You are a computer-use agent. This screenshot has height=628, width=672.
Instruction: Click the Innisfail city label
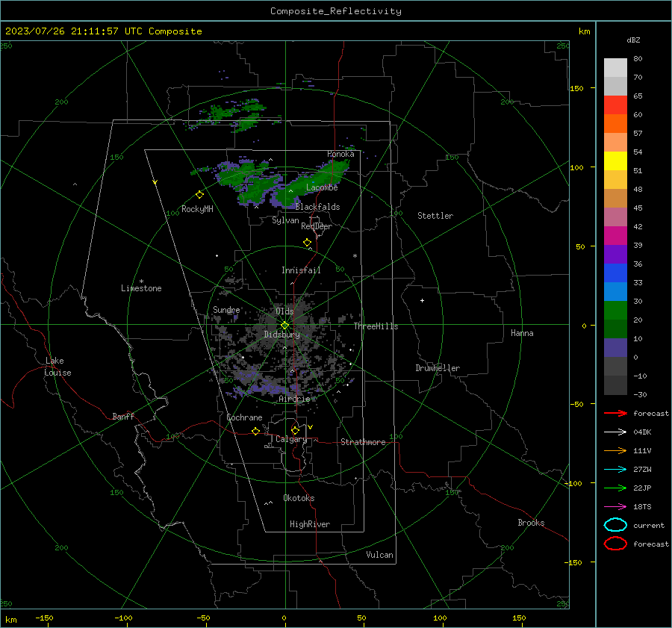(301, 270)
